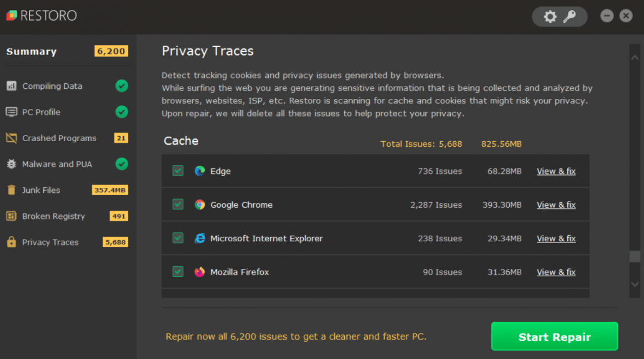Open the Junk Files trash icon
The width and height of the screenshot is (644, 359).
pyautogui.click(x=12, y=190)
